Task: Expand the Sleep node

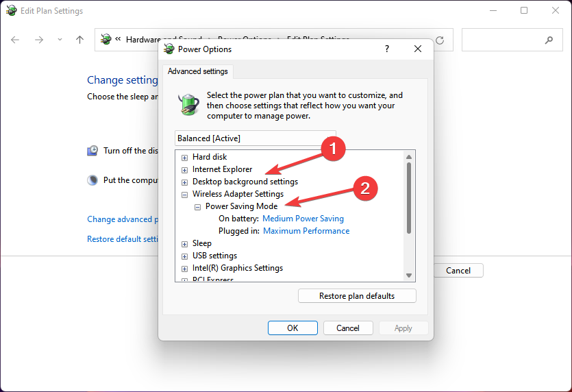Action: pos(184,244)
